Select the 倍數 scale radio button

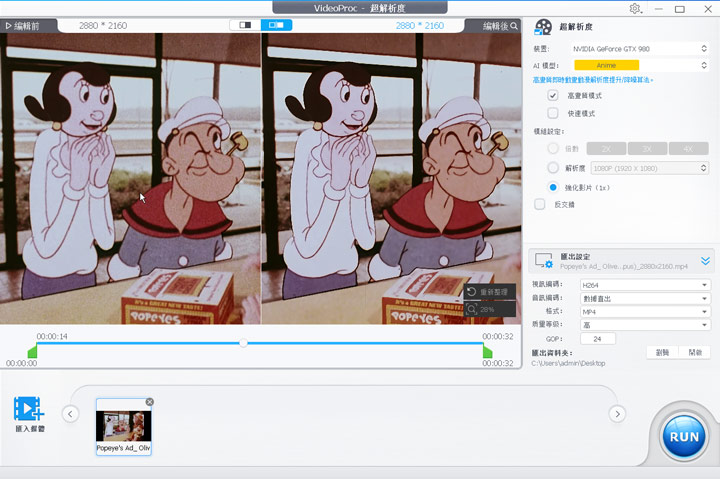pos(553,148)
